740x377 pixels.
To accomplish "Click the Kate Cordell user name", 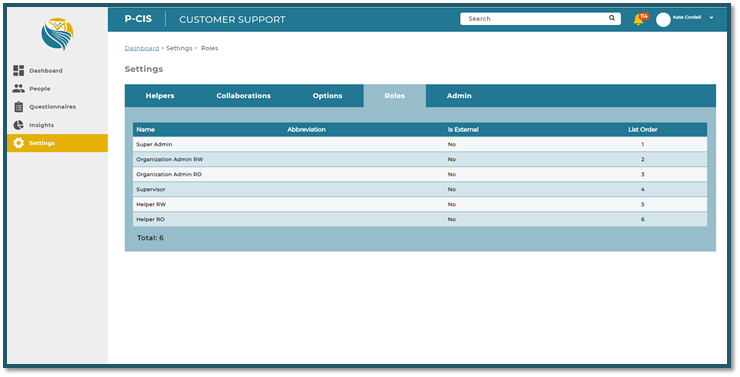I will coord(687,17).
